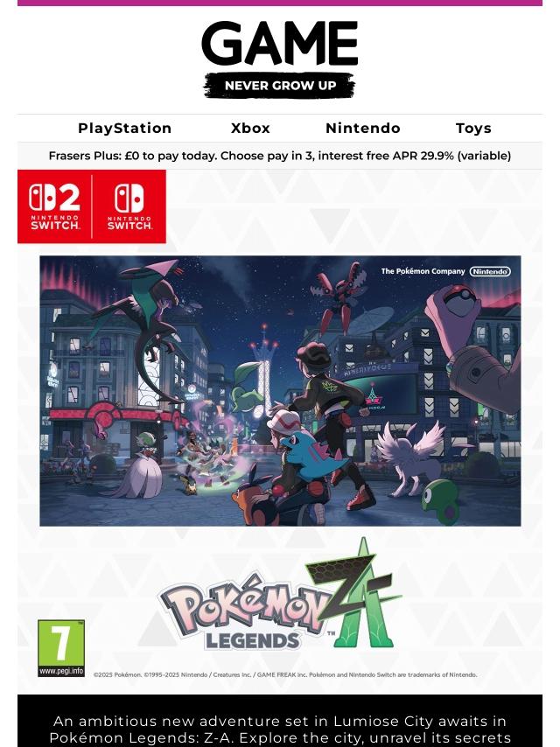This screenshot has height=747, width=560.
Task: Click the original Nintendo Switch logo
Action: (x=129, y=206)
